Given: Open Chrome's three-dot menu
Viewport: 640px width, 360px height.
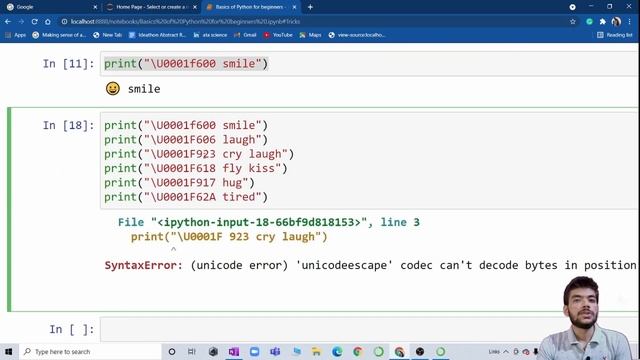Looking at the screenshot, I should 630,22.
